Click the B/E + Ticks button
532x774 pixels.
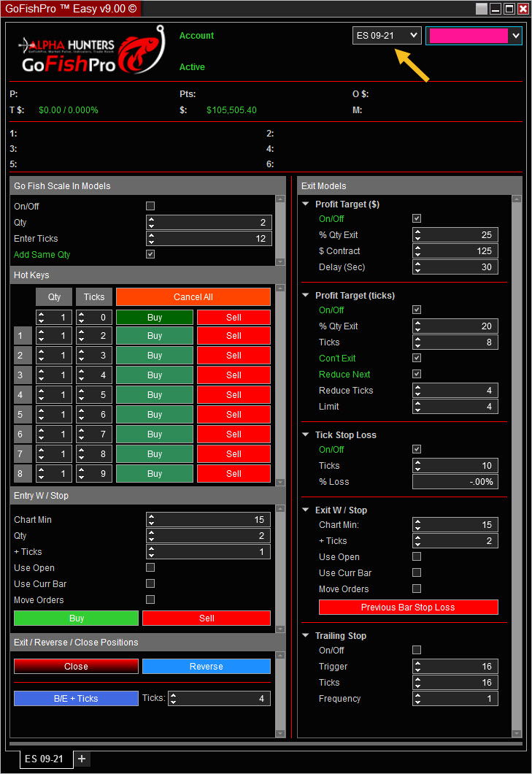point(77,699)
